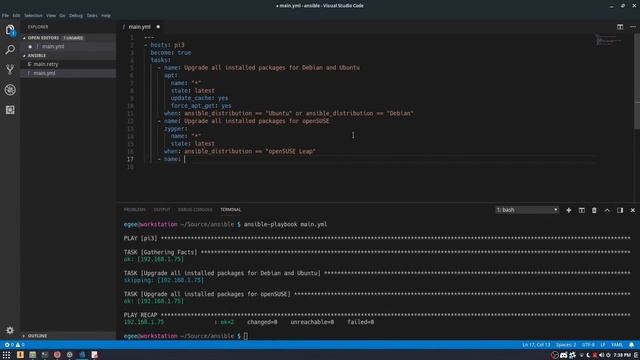Select the main.yml editor tab
The image size is (640, 360).
[x=140, y=27]
